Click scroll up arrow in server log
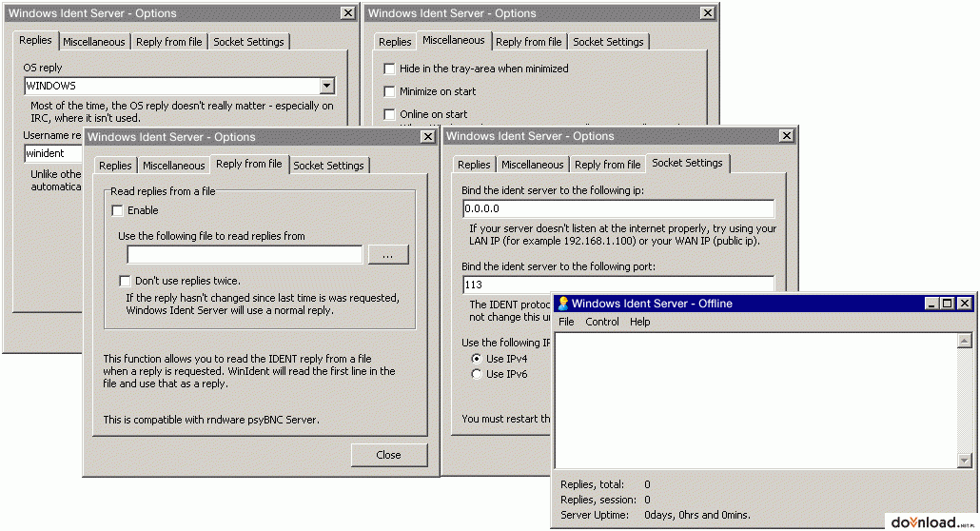Screen dimensions: 980x531 coord(965,341)
